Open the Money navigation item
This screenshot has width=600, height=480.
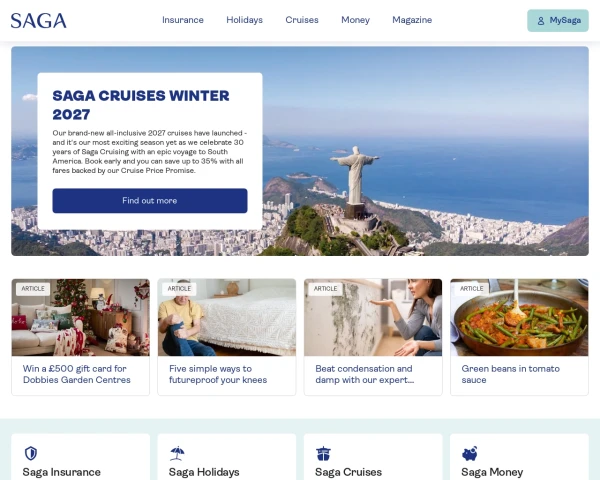pyautogui.click(x=355, y=20)
